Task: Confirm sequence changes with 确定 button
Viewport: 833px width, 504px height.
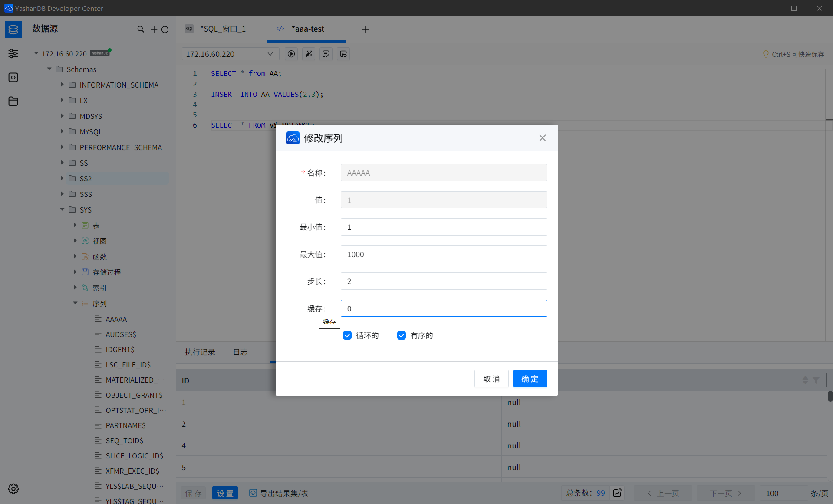Action: coord(530,378)
